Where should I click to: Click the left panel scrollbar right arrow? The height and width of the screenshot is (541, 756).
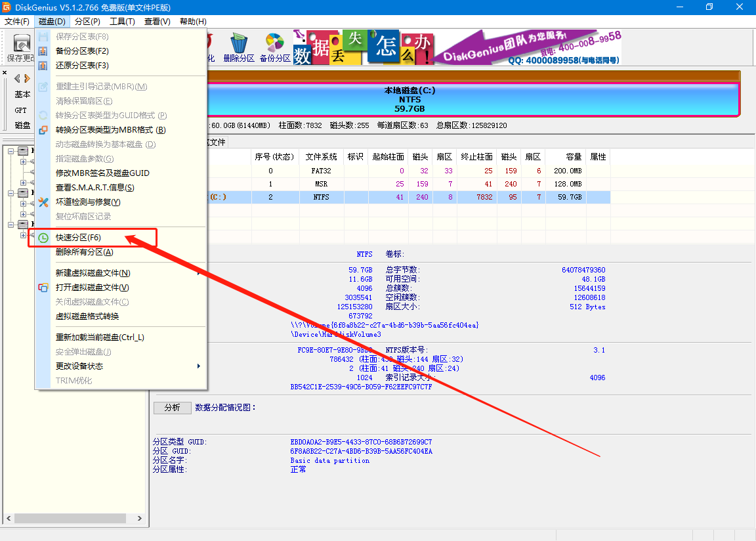139,518
